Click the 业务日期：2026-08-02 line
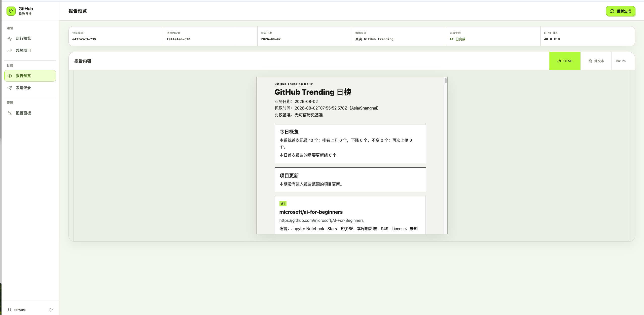 (296, 101)
